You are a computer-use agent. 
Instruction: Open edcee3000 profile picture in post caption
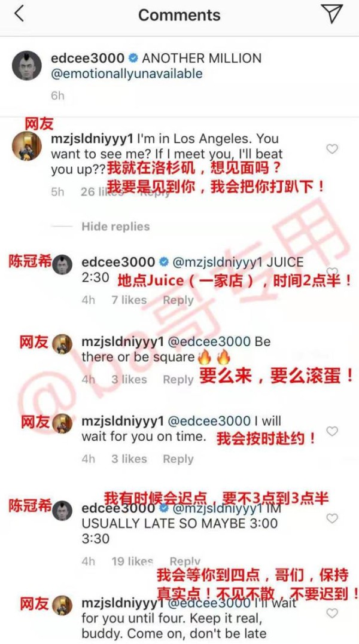pos(27,65)
